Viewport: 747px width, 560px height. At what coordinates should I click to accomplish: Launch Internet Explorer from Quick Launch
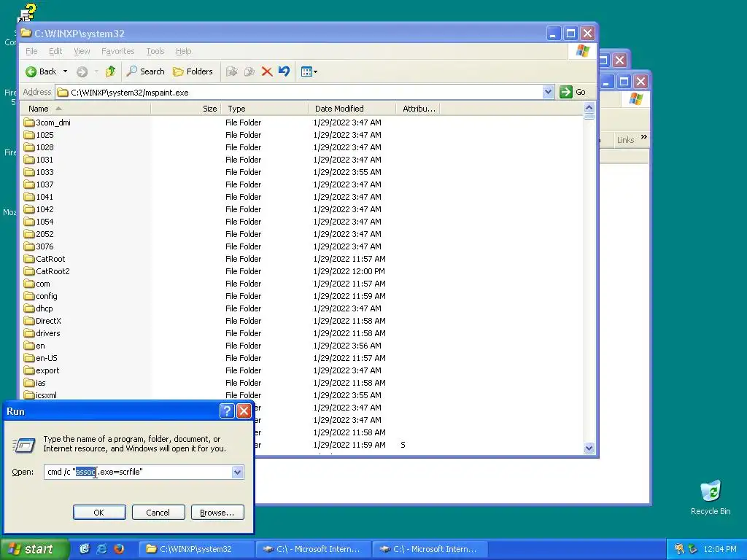(x=102, y=549)
